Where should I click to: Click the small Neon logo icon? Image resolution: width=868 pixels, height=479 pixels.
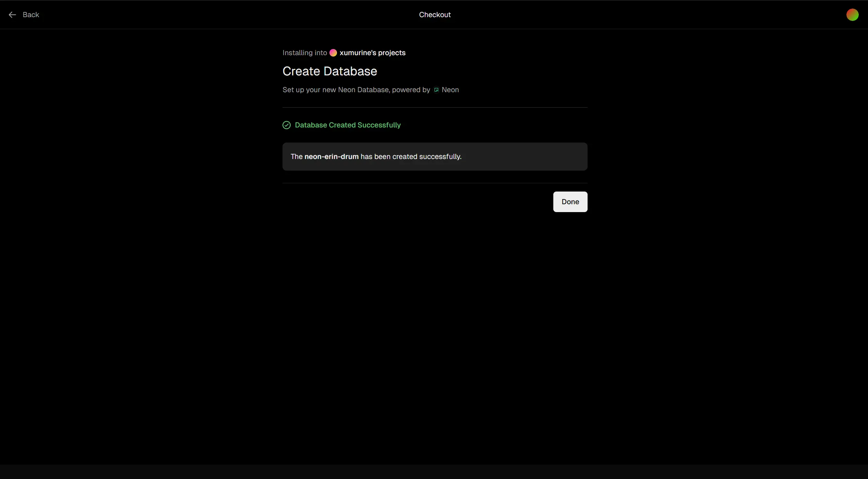436,90
